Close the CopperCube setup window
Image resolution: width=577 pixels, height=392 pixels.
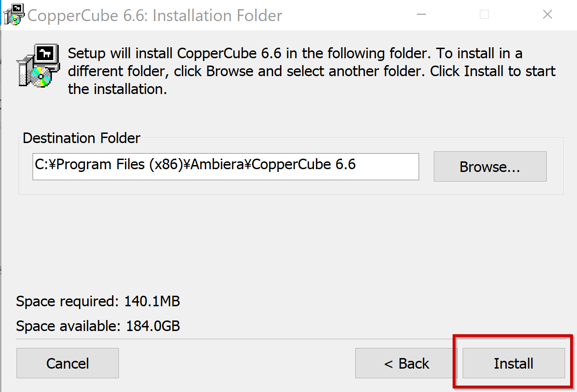point(547,15)
